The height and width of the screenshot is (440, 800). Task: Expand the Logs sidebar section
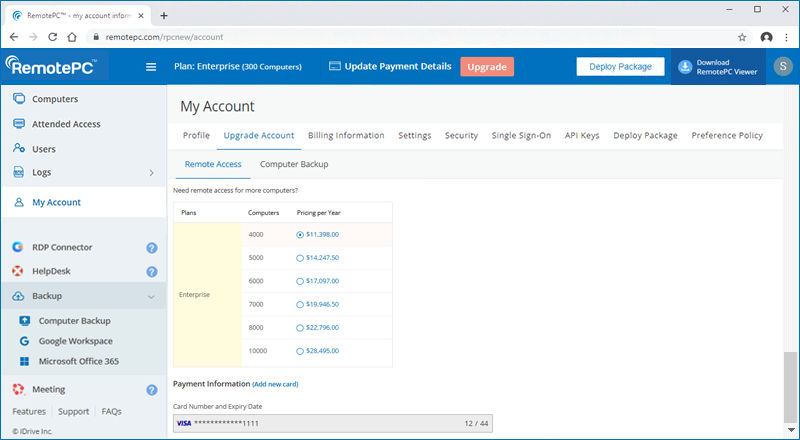coord(151,173)
